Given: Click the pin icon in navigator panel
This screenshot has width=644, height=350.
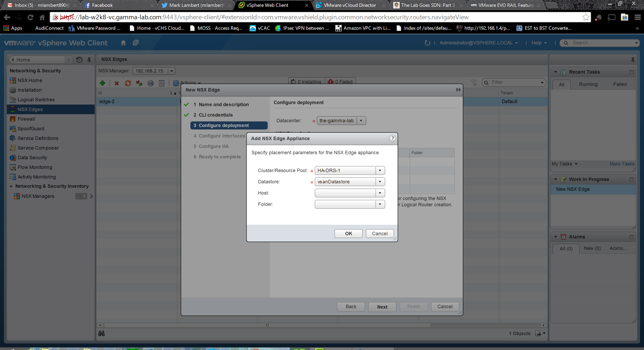Looking at the screenshot, I should [89, 60].
